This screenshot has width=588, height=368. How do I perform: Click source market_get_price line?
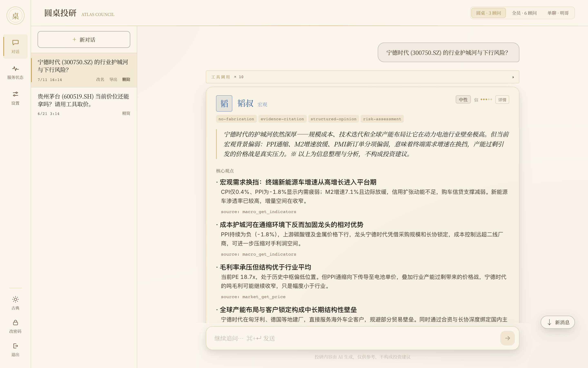(x=253, y=297)
